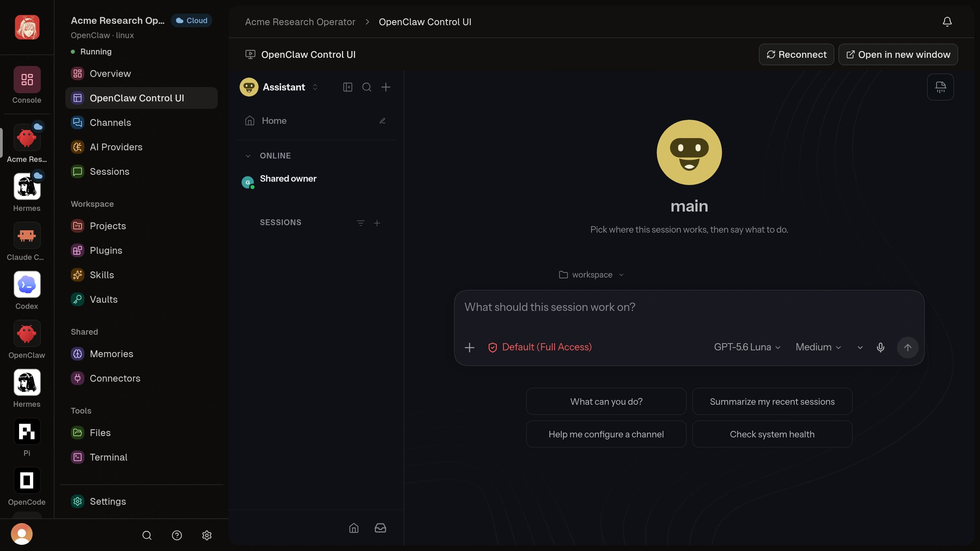Open the gear icon in bottom bar
The width and height of the screenshot is (980, 551).
pyautogui.click(x=207, y=535)
